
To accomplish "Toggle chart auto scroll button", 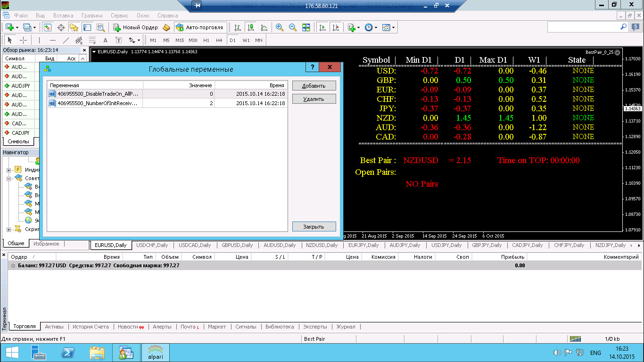I will pos(322,27).
